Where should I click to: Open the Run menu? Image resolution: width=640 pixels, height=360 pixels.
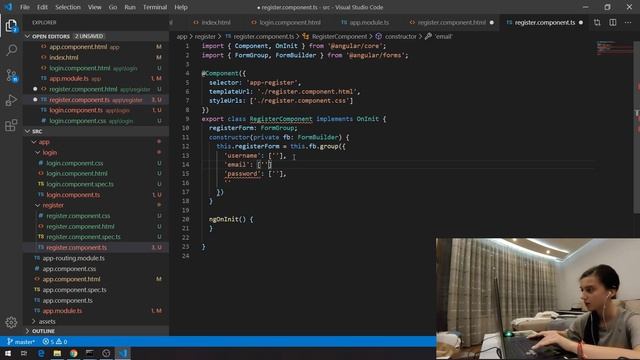[x=130, y=7]
